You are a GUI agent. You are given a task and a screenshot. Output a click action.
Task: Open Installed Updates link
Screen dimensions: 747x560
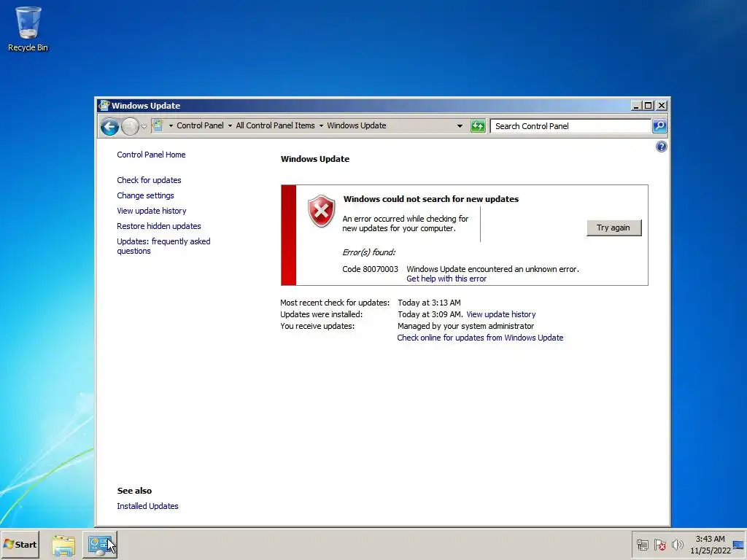pos(147,506)
